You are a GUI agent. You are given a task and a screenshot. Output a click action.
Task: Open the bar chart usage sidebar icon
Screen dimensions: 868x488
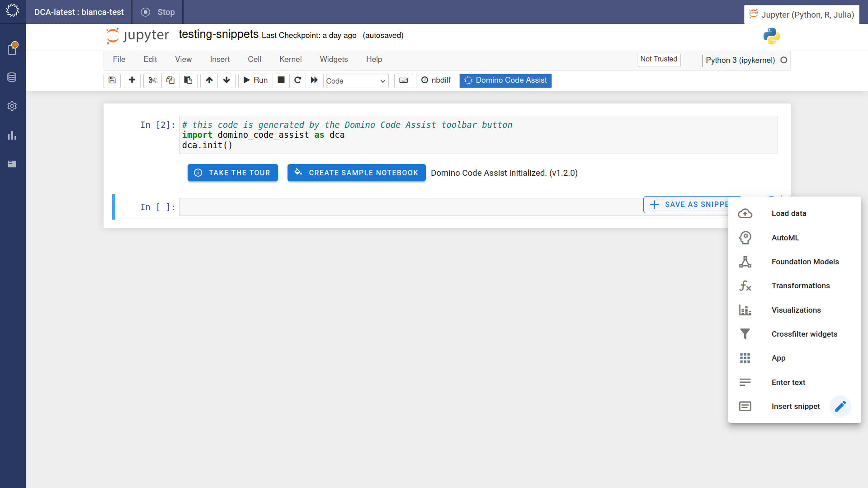(12, 135)
